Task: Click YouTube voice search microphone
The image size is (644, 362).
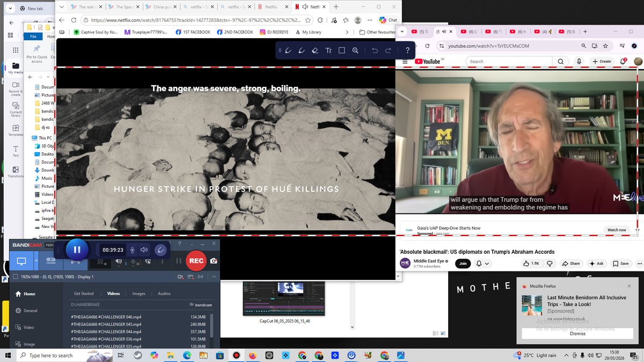Action: (579, 62)
